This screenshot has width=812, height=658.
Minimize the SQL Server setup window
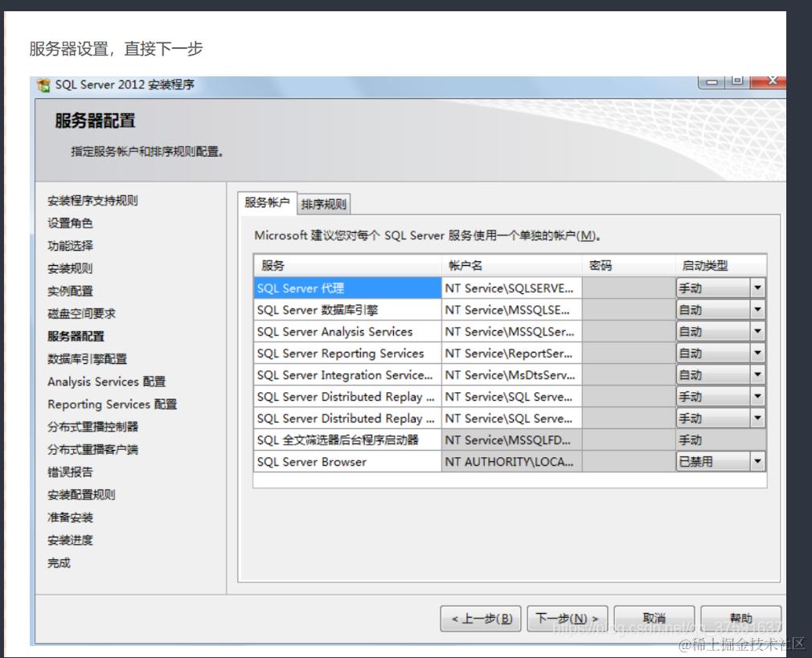point(712,82)
